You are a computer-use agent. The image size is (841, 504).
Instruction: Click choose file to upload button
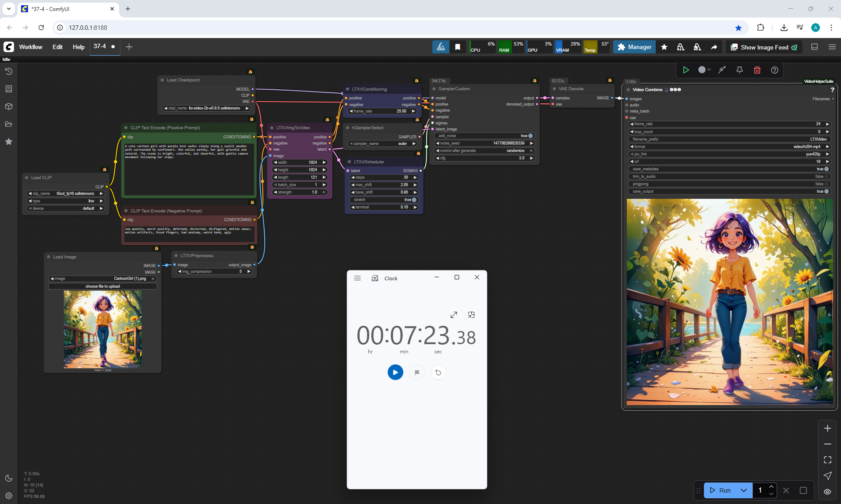(x=102, y=286)
